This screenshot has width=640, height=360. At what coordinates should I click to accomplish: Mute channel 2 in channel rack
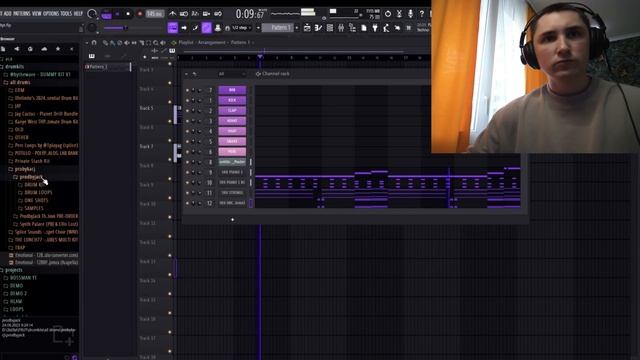coord(187,111)
